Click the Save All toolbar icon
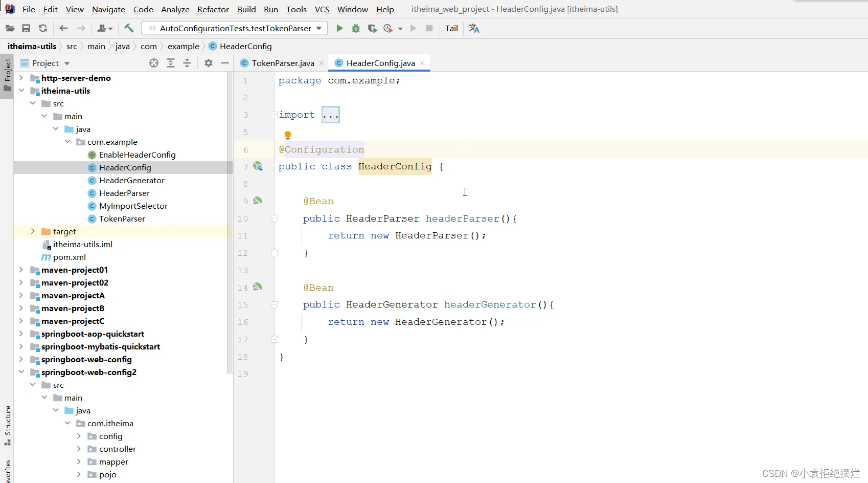This screenshot has height=483, width=868. (26, 28)
